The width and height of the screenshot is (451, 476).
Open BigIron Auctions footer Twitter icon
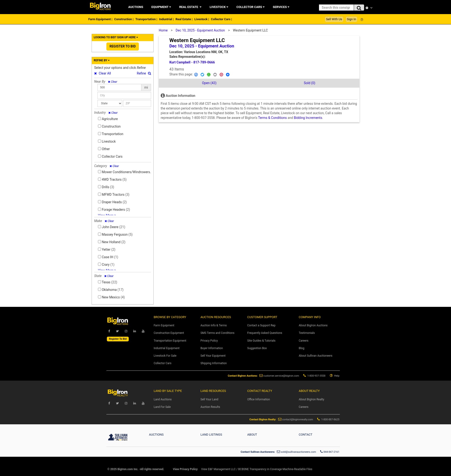(x=117, y=331)
